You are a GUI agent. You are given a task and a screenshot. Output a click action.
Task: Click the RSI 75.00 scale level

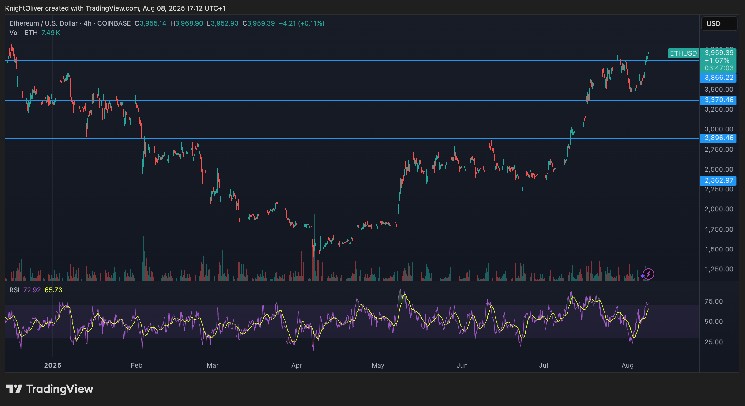(712, 300)
